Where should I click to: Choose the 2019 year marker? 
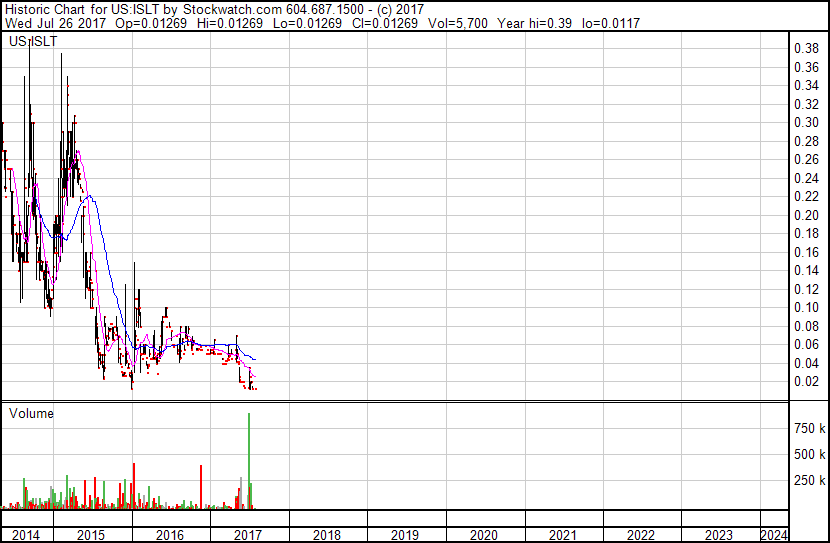click(405, 535)
